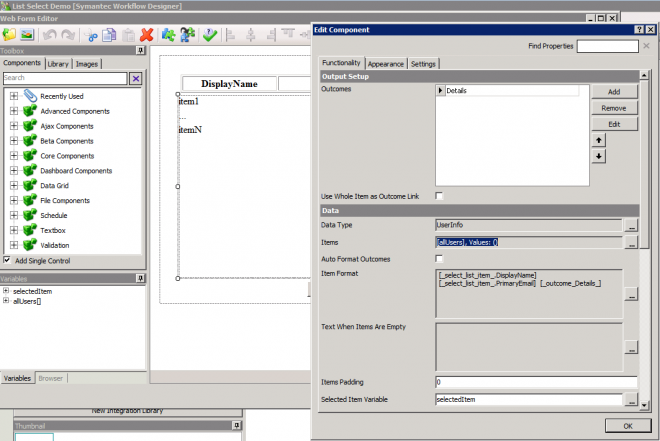Image resolution: width=660 pixels, height=441 pixels.
Task: Click the properties scrollbar down arrow
Action: (644, 405)
